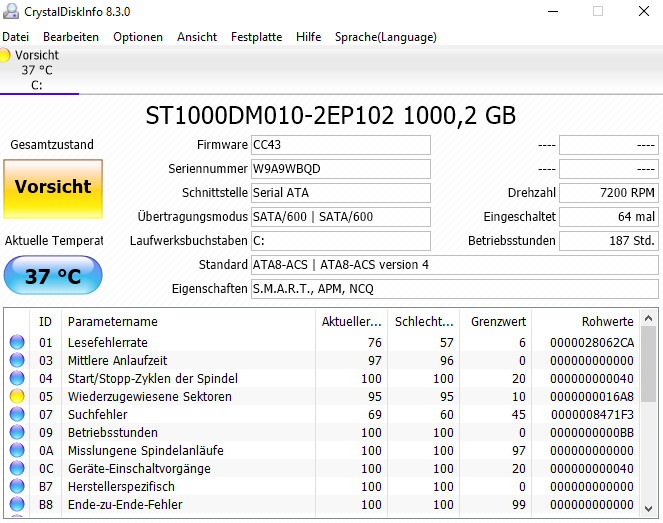Click Grenzwert value 99 in Ende-zu-Ende-Fehler row

point(519,504)
